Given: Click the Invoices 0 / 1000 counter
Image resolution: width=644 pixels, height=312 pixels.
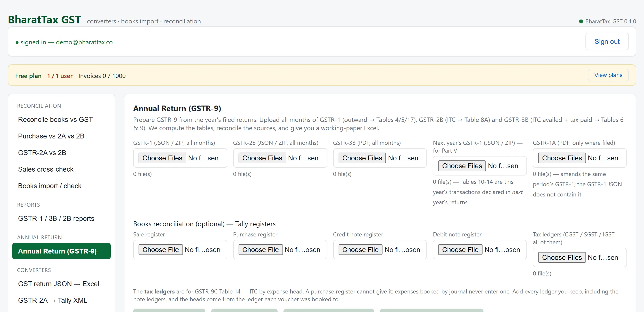Looking at the screenshot, I should [x=102, y=76].
